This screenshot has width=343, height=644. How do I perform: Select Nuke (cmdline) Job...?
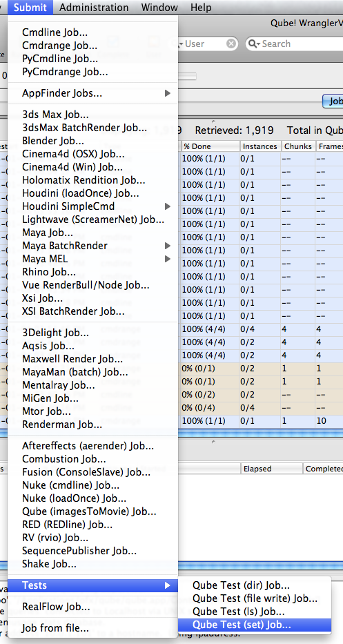point(93,485)
